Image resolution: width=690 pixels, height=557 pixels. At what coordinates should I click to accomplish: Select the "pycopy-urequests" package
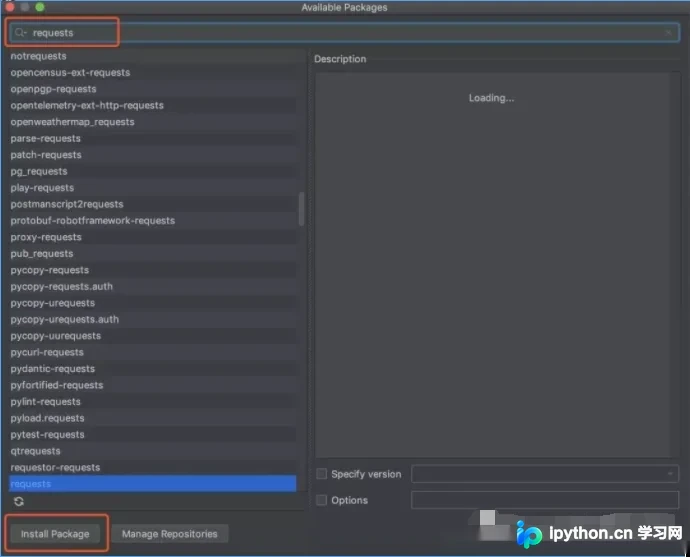pyautogui.click(x=153, y=303)
